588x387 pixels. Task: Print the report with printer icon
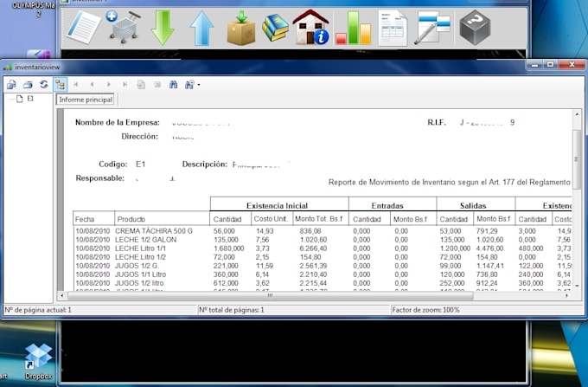tap(28, 85)
